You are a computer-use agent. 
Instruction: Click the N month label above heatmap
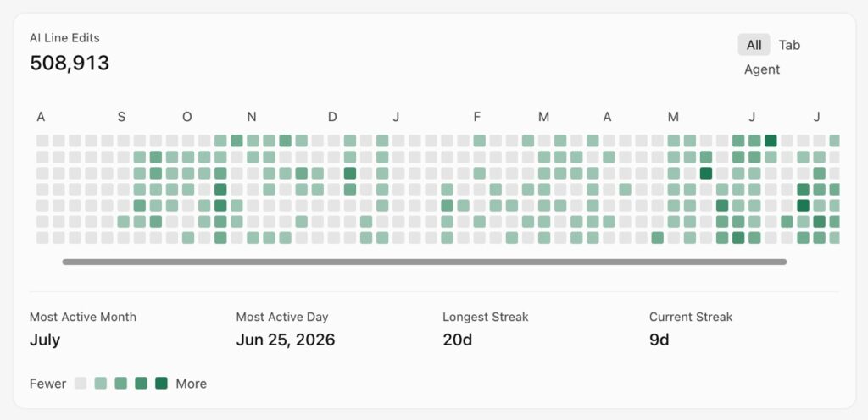252,117
